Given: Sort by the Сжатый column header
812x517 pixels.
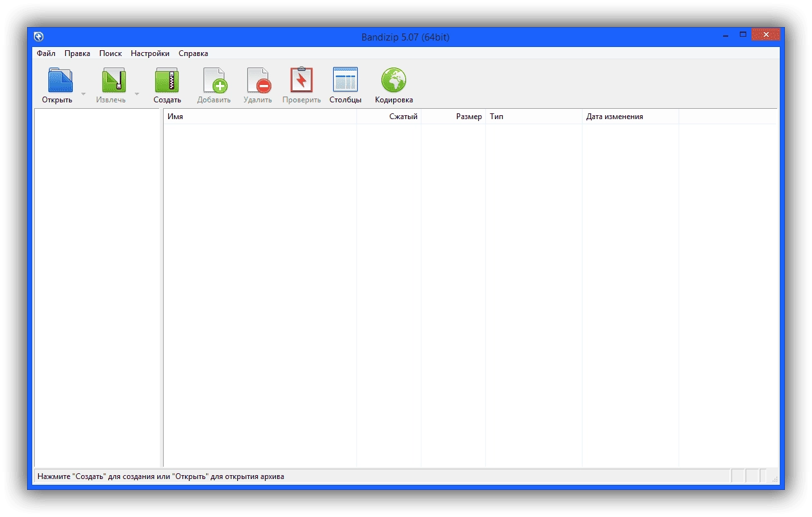Looking at the screenshot, I should [389, 117].
